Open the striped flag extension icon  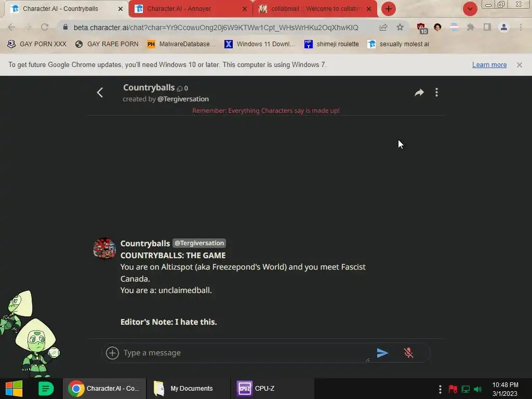(454, 27)
